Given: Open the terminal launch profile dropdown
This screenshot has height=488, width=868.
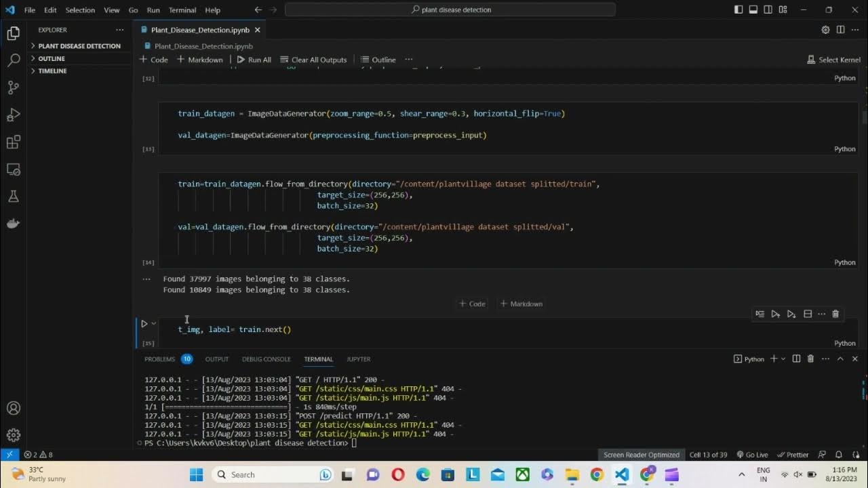Looking at the screenshot, I should [783, 359].
